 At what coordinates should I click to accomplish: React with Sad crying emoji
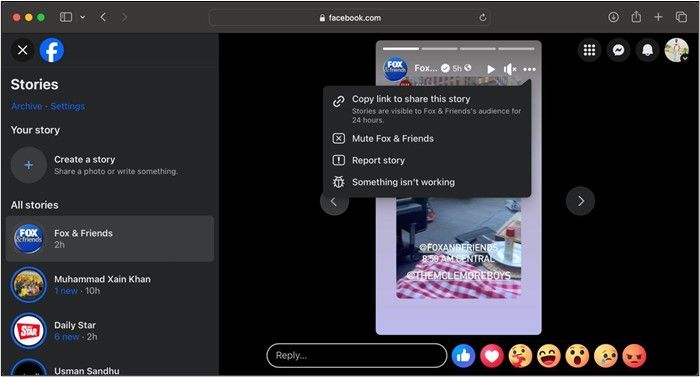(606, 356)
